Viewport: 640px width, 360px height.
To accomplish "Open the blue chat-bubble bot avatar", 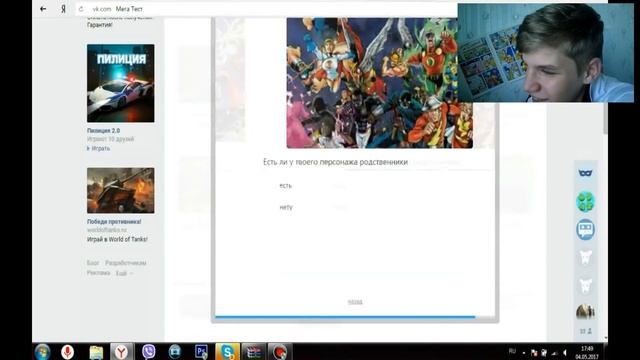I will (585, 230).
